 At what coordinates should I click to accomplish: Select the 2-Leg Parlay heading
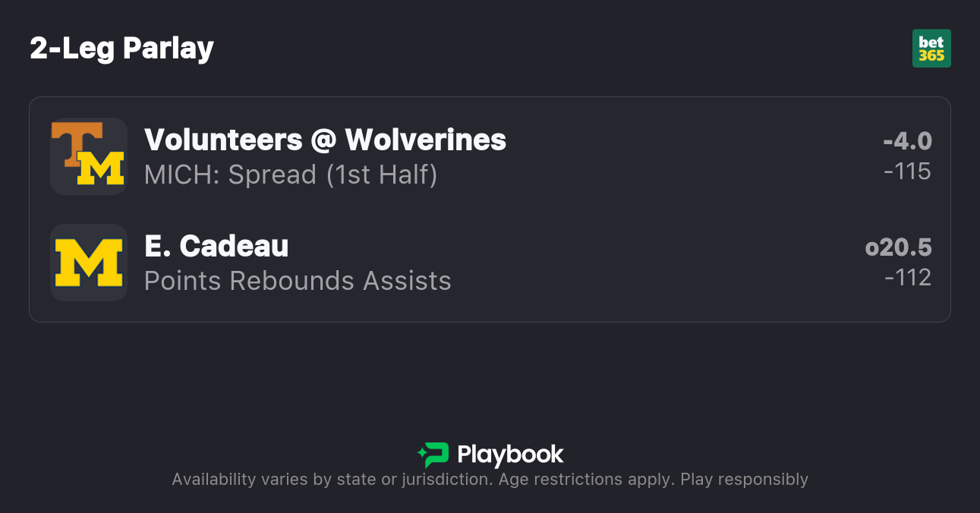[x=122, y=49]
